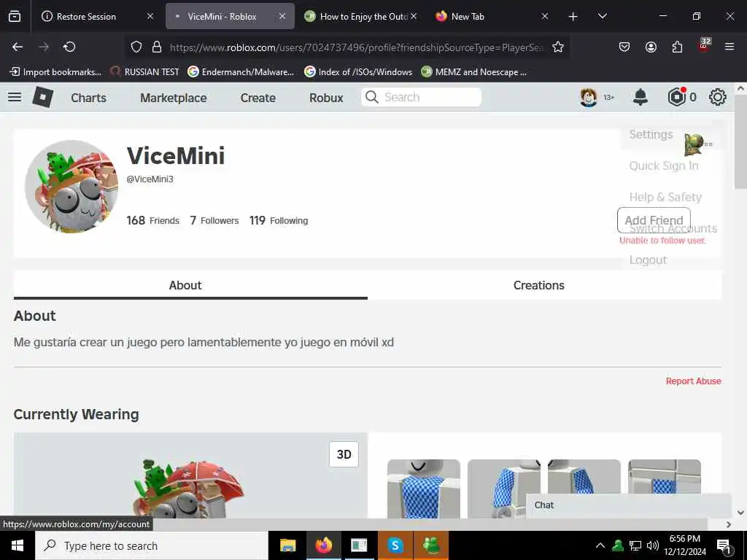
Task: Toggle the 3D avatar view button
Action: [x=344, y=454]
